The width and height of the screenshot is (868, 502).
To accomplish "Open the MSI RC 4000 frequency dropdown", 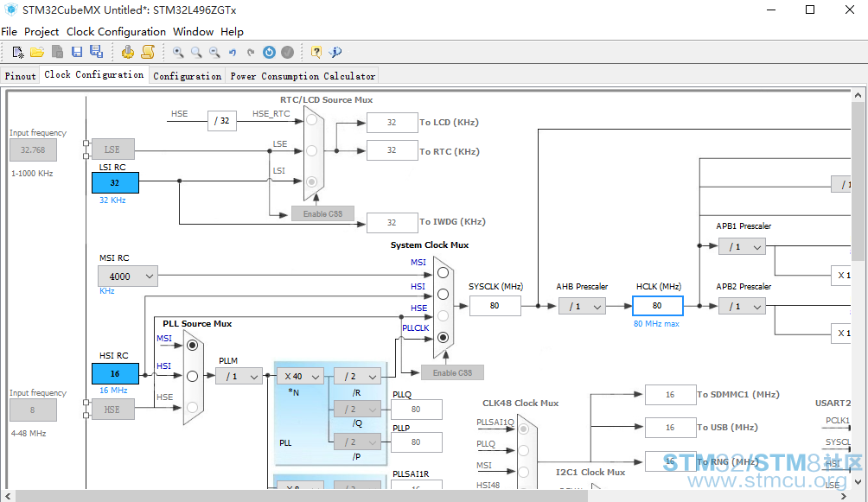I will pos(128,276).
